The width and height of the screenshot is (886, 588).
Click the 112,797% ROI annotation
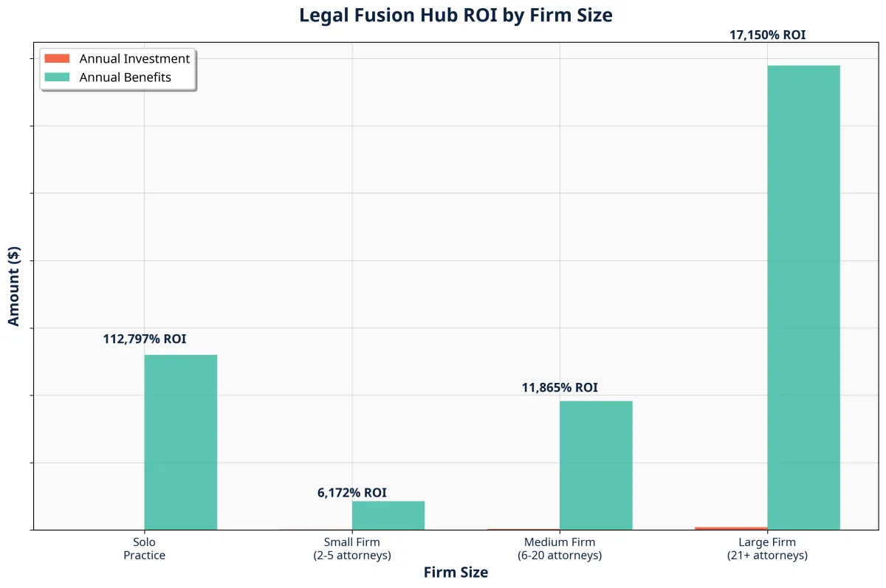(145, 339)
